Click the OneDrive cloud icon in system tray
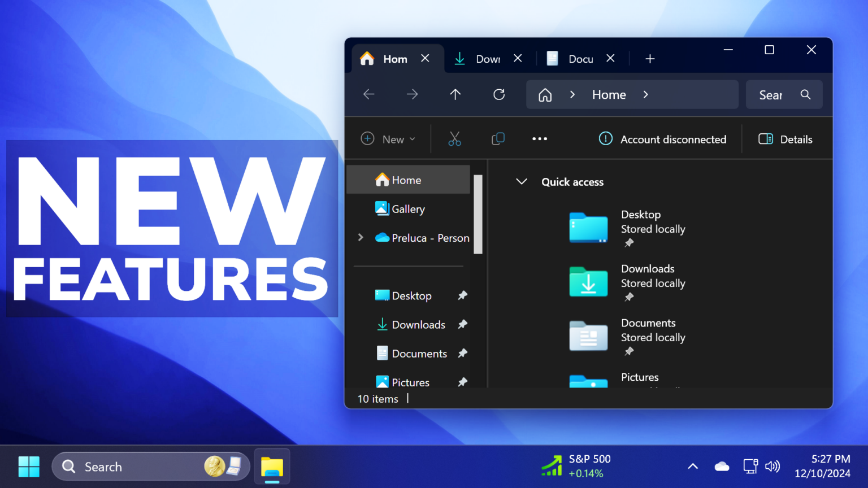Viewport: 868px width, 488px height. click(x=722, y=466)
